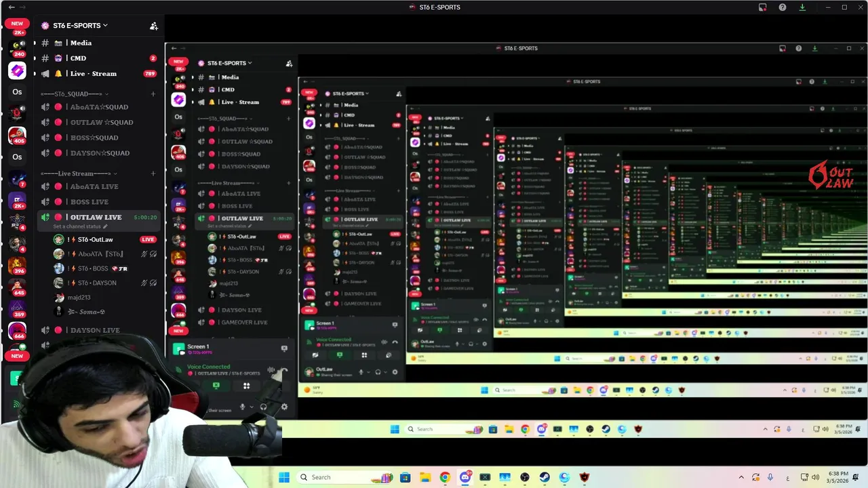Viewport: 868px width, 488px height.
Task: Open server with 240 badge in main server list
Action: point(17,47)
